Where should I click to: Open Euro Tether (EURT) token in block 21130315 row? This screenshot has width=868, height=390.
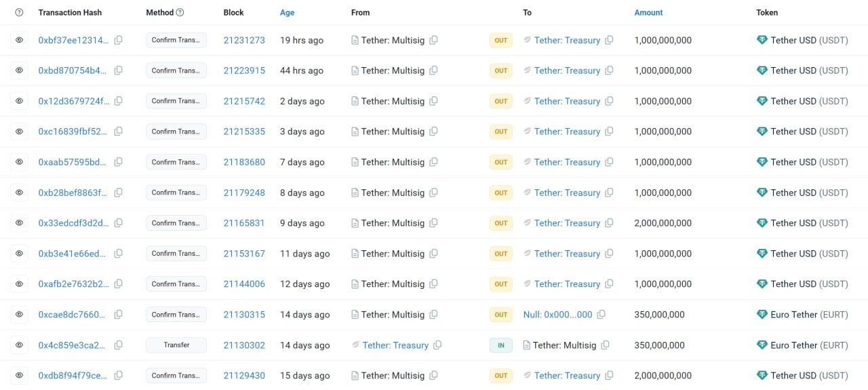tap(809, 315)
